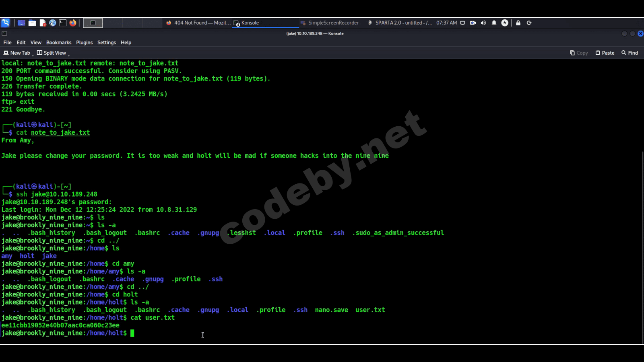Click the 'From Amy,' line
644x362 pixels.
[x=18, y=140]
